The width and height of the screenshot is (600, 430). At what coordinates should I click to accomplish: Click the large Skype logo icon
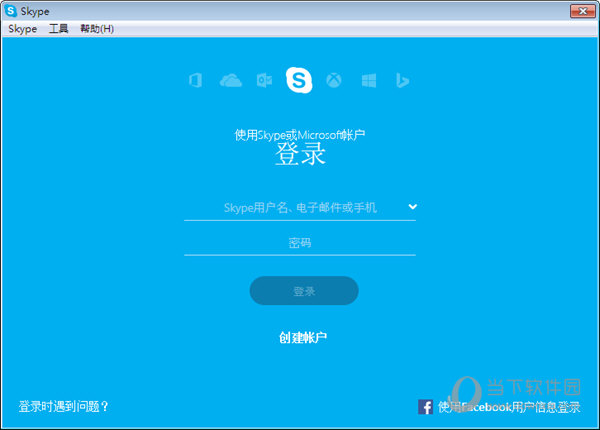[x=299, y=80]
